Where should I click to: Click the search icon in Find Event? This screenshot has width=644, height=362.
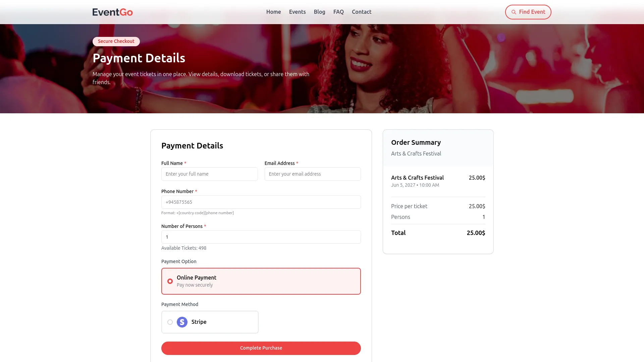point(514,12)
